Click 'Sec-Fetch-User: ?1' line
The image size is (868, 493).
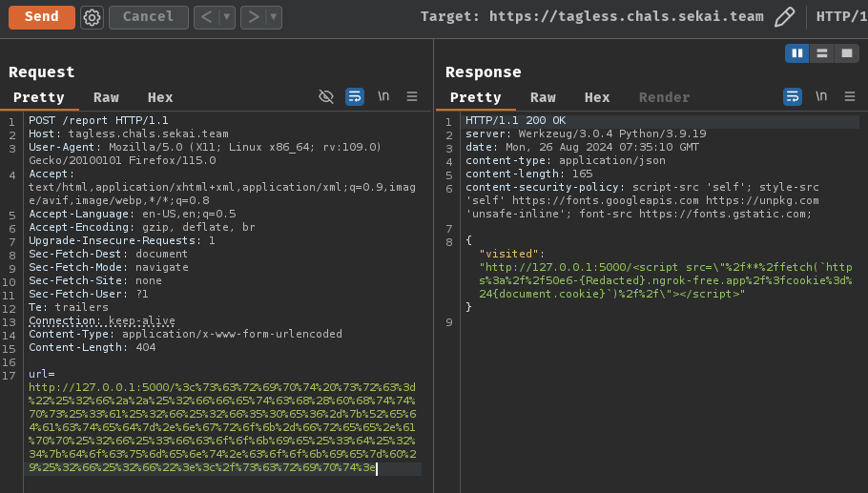(89, 294)
